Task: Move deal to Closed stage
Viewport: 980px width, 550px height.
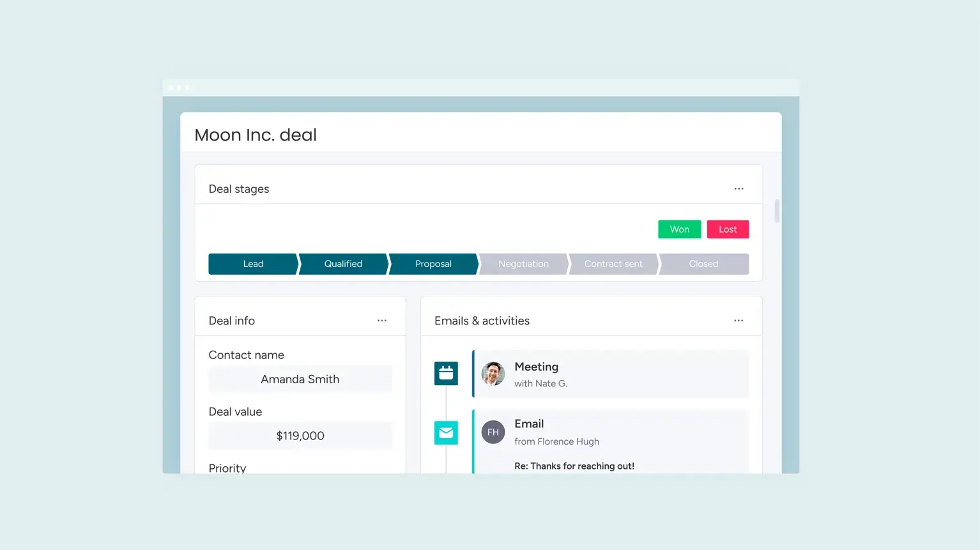Action: click(703, 264)
